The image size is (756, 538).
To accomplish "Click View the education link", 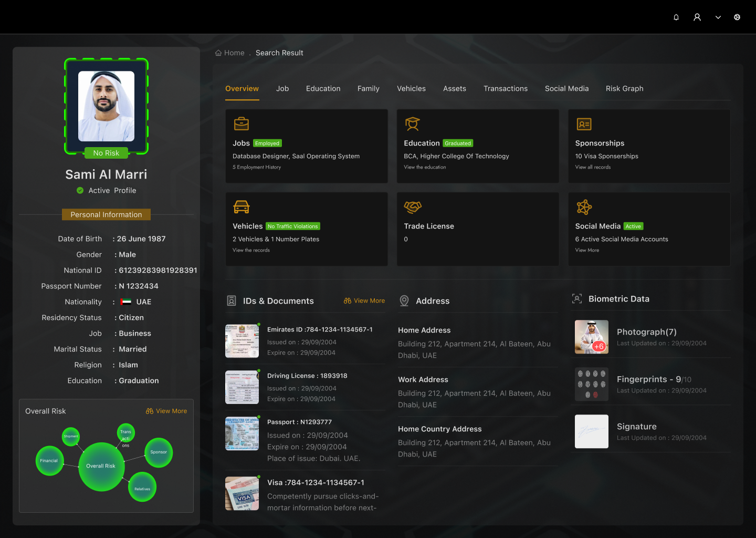I will tap(425, 168).
